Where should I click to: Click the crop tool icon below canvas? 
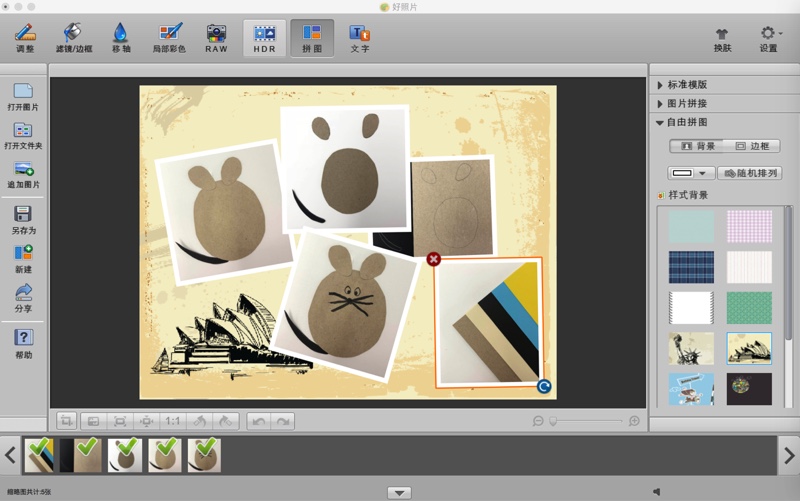(66, 421)
